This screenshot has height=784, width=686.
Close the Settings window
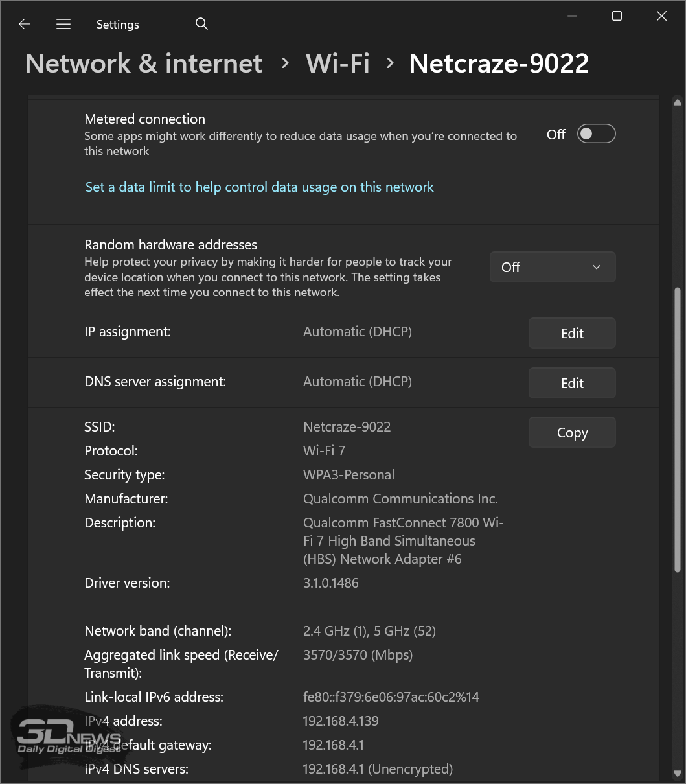[661, 16]
